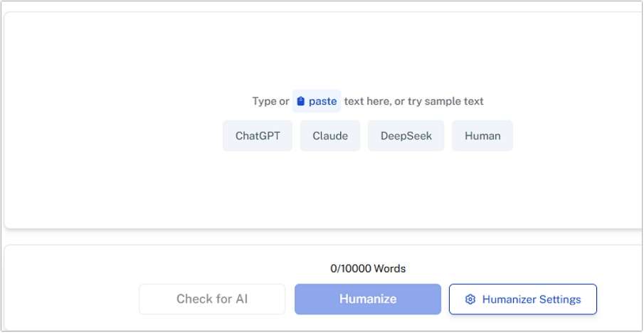644x333 pixels.
Task: Click the divider between editor and action panel
Action: pos(320,237)
